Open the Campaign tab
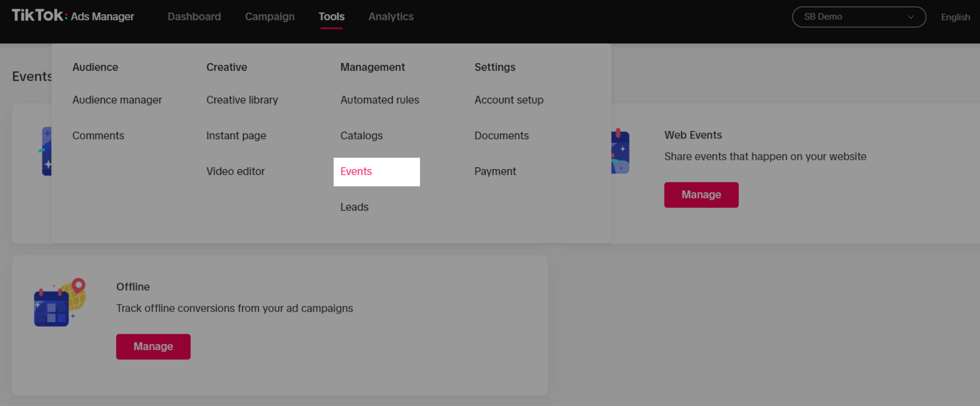Image resolution: width=980 pixels, height=406 pixels. pos(269,17)
